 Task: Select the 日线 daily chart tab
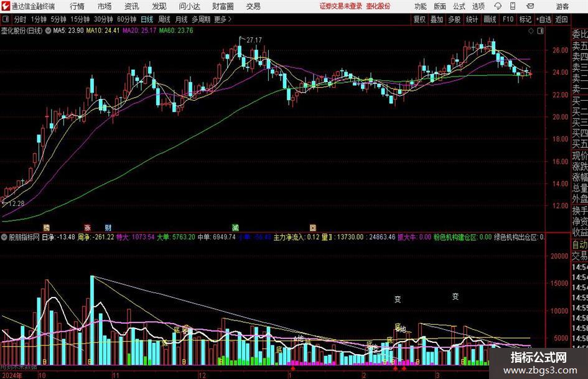pyautogui.click(x=147, y=19)
